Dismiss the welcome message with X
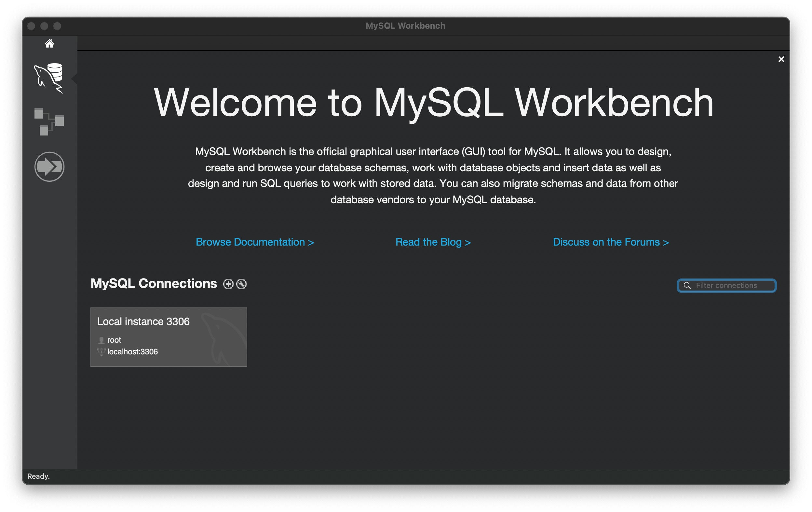 pos(781,59)
